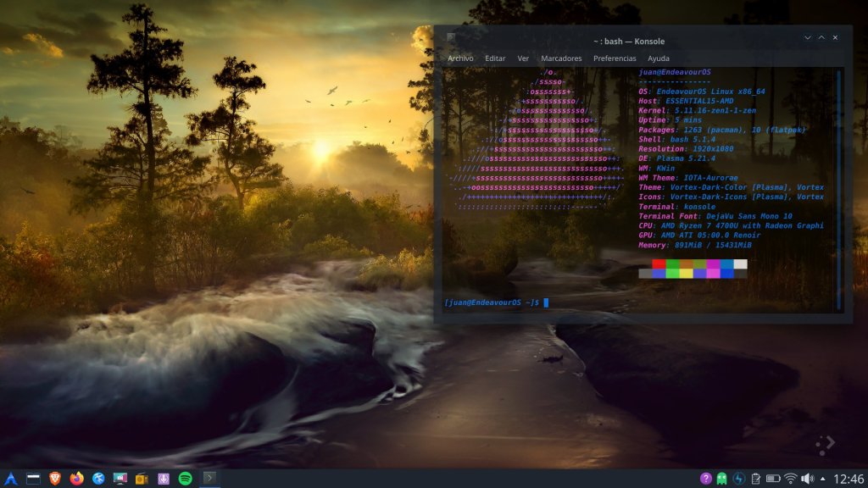This screenshot has width=868, height=488.
Task: Open the Ayuda menu in Konsole
Action: click(x=659, y=58)
